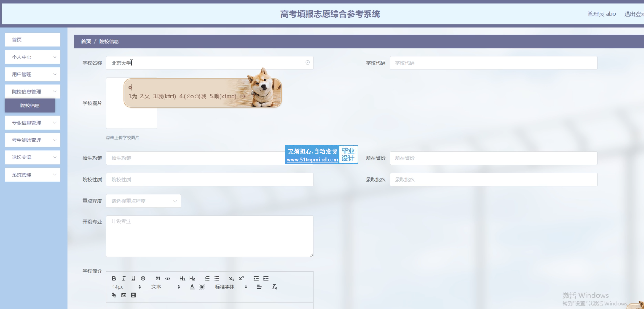This screenshot has height=309, width=644.
Task: Select IME candidate 5.噢(ktmd)
Action: click(x=223, y=96)
